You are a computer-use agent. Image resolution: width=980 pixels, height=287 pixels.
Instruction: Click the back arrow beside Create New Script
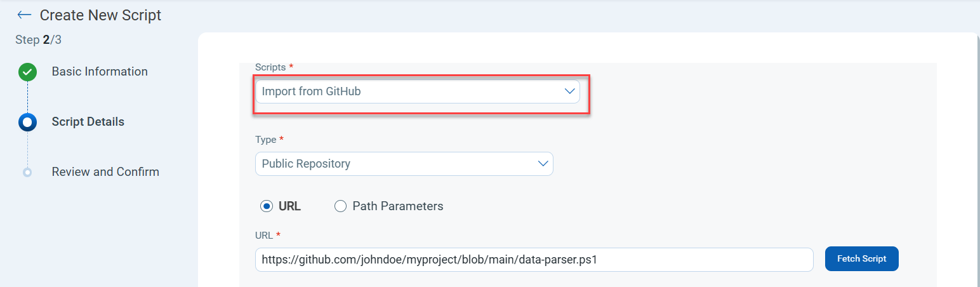click(24, 15)
